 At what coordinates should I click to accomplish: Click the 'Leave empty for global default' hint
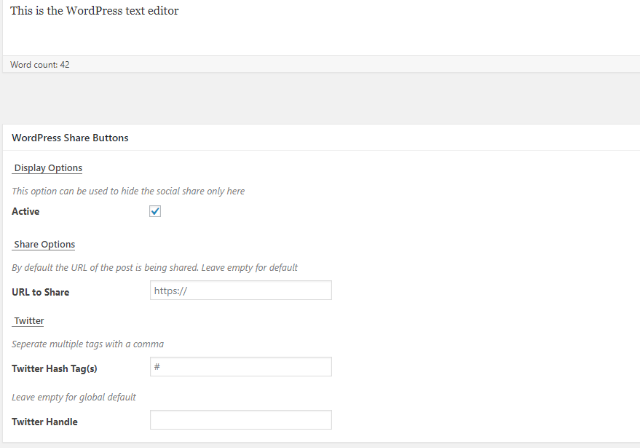(x=73, y=397)
